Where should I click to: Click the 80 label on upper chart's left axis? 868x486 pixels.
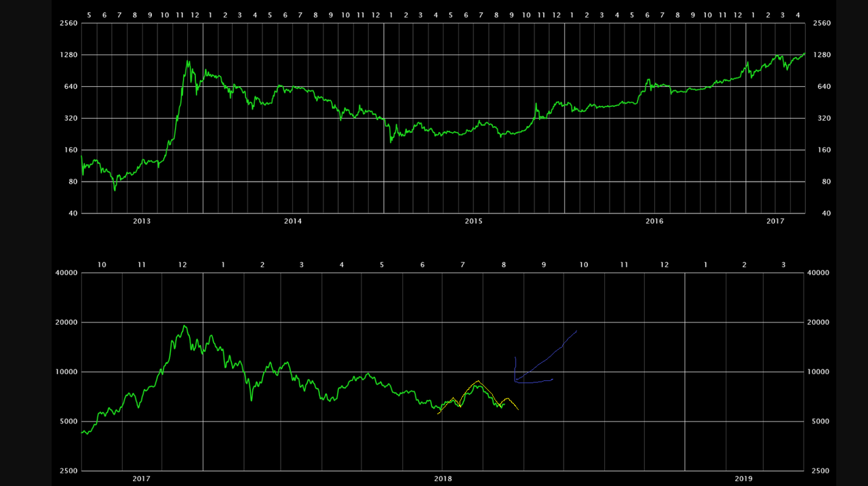(74, 182)
